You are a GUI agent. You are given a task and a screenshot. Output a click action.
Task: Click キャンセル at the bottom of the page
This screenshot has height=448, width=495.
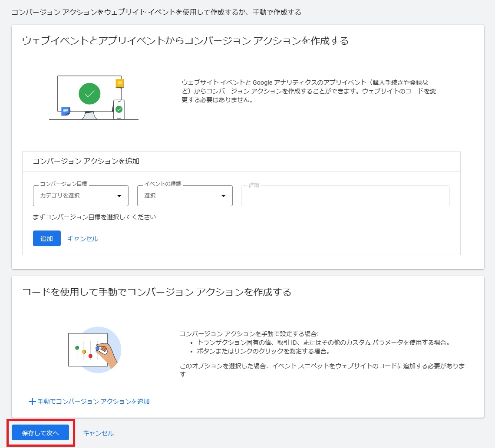pyautogui.click(x=98, y=433)
